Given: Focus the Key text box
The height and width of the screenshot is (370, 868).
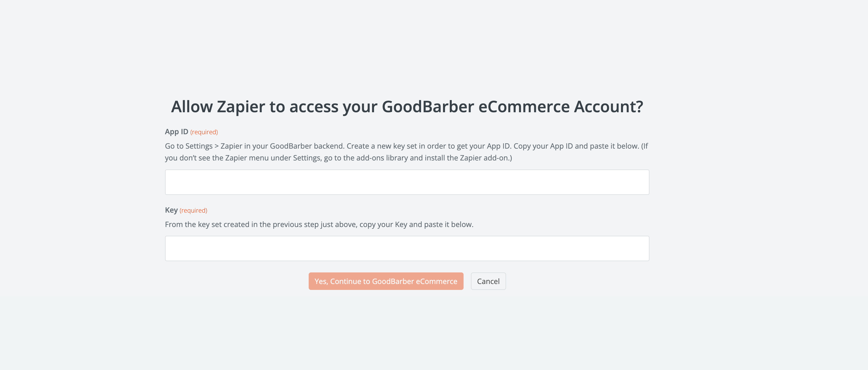Looking at the screenshot, I should tap(407, 248).
